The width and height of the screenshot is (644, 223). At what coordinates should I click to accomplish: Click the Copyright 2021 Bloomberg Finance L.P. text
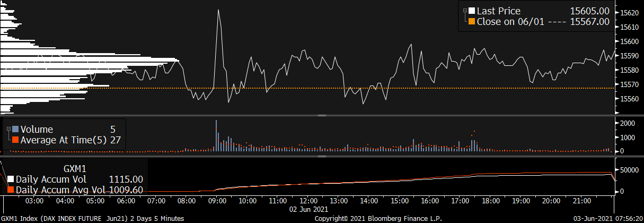tap(377, 218)
